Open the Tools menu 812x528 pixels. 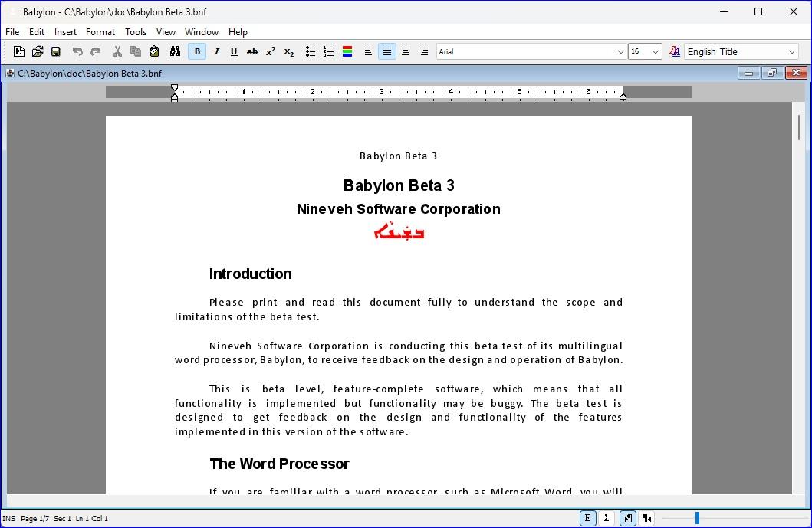coord(136,32)
